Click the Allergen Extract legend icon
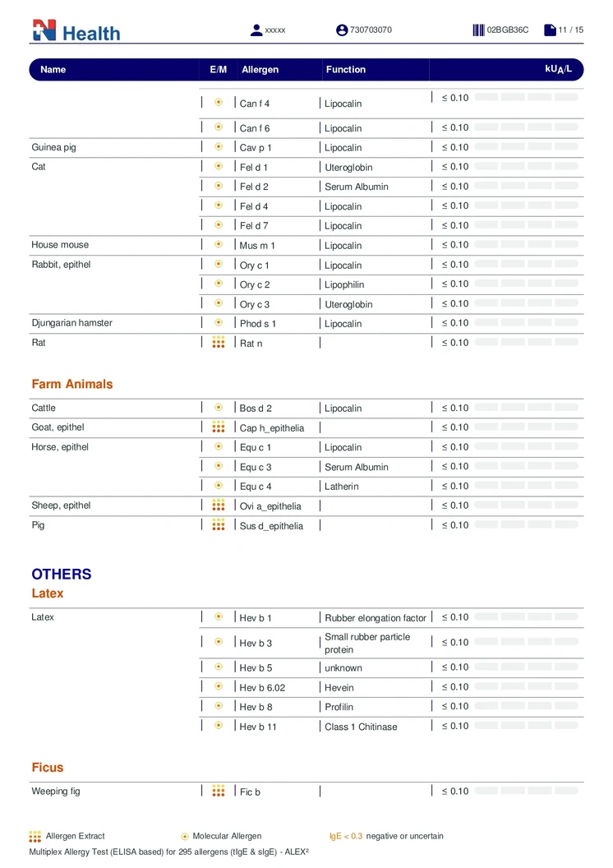 coord(35,836)
